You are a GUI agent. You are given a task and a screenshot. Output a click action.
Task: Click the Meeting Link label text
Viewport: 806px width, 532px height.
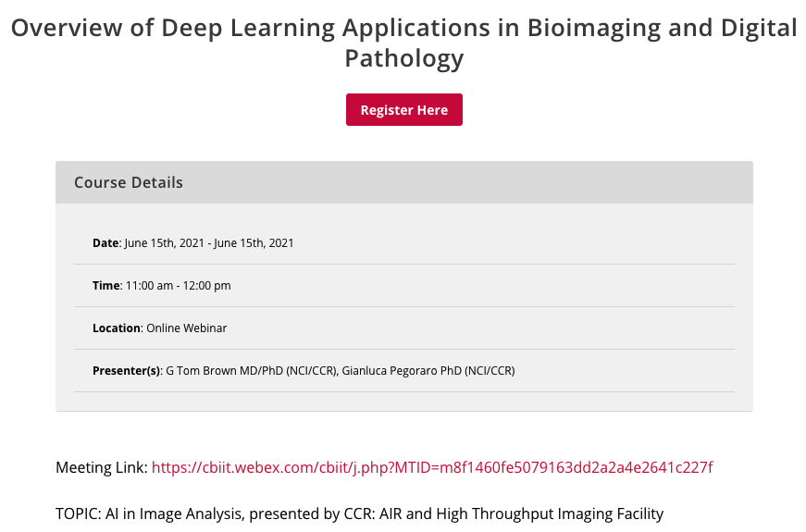[101, 467]
